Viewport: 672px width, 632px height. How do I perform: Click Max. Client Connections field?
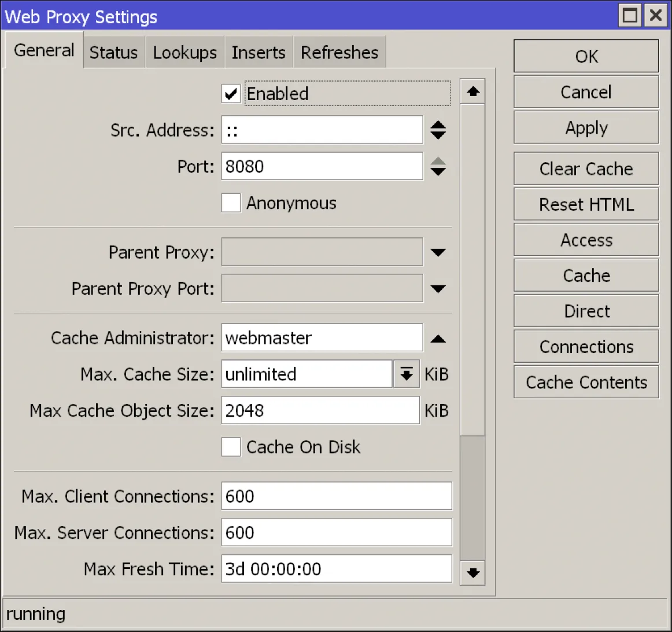click(x=337, y=496)
